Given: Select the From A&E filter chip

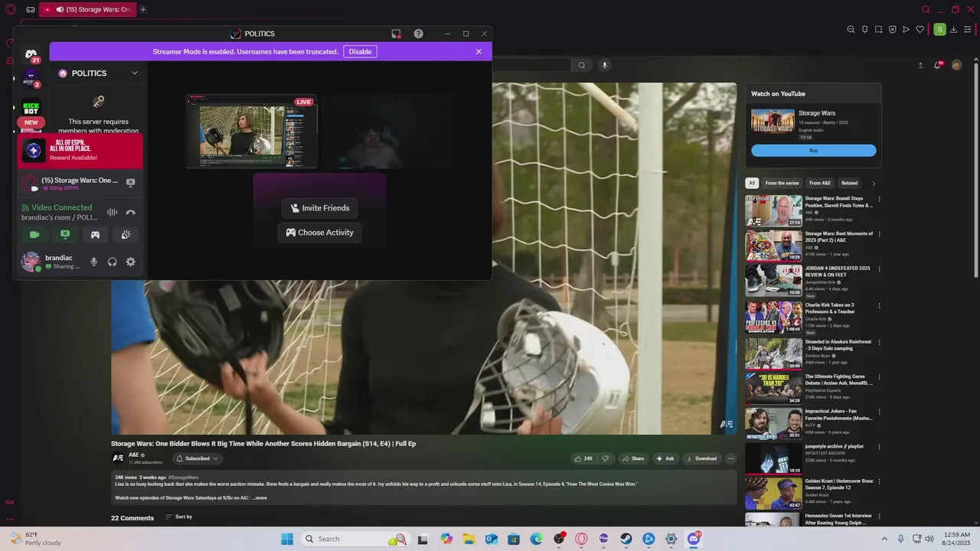Looking at the screenshot, I should [820, 183].
